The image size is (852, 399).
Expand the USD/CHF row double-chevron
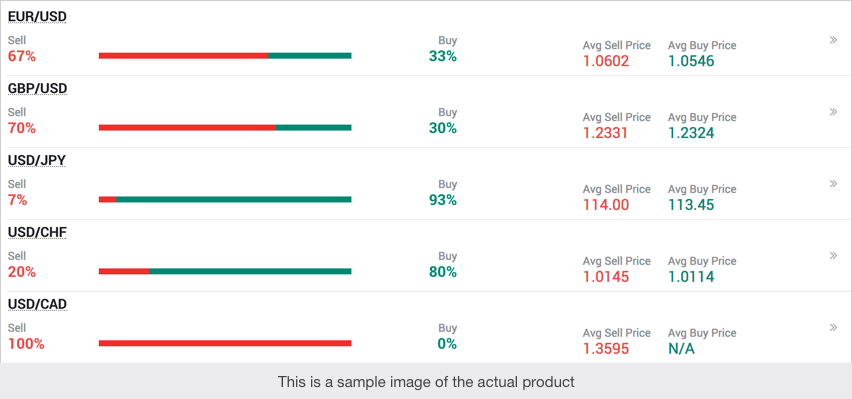coord(833,255)
